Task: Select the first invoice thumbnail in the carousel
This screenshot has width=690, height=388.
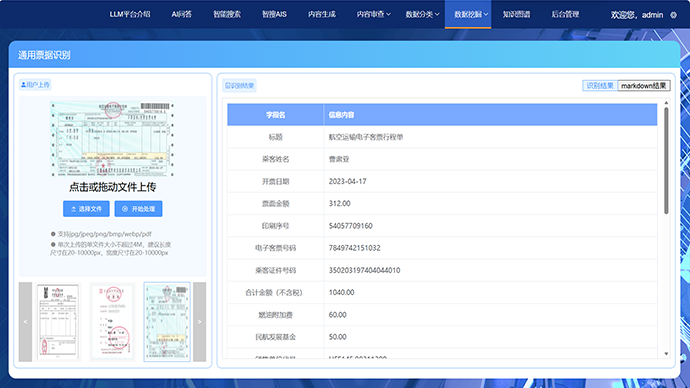Action: 58,322
